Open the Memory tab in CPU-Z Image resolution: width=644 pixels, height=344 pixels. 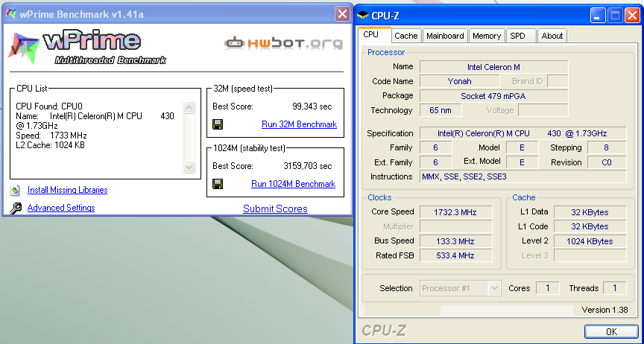(486, 36)
